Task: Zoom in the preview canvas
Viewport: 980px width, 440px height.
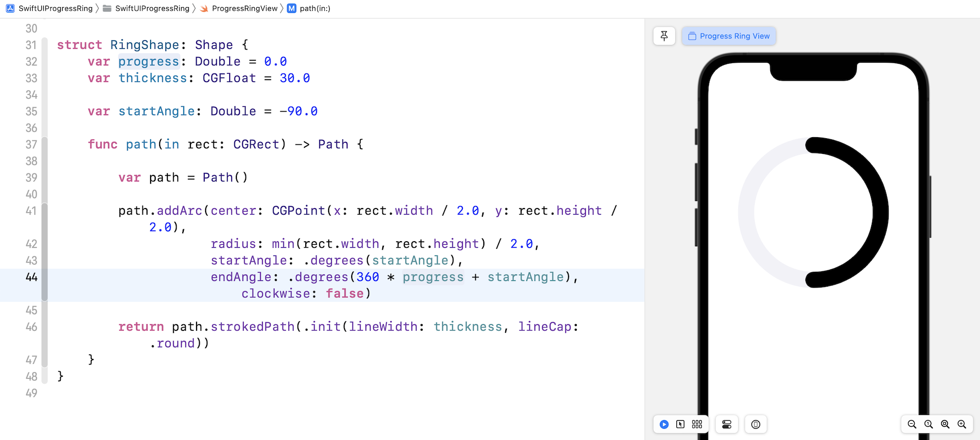Action: tap(962, 424)
